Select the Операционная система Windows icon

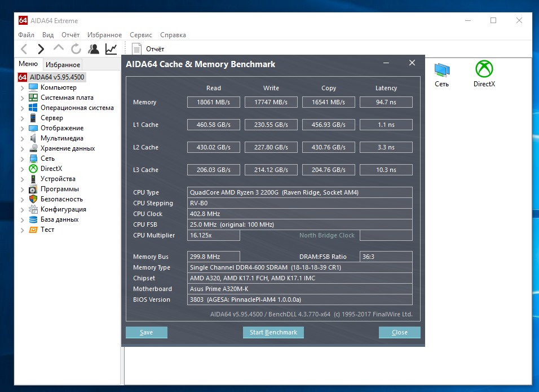pos(33,107)
